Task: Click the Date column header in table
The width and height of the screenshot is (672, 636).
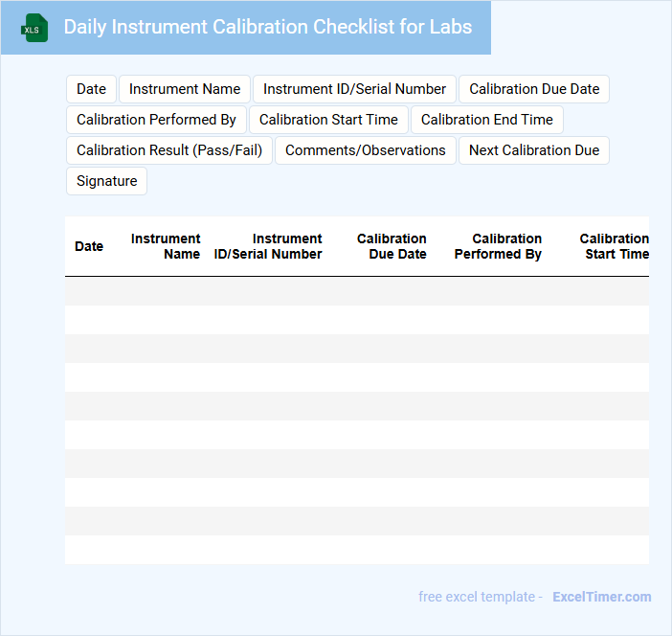Action: point(89,246)
